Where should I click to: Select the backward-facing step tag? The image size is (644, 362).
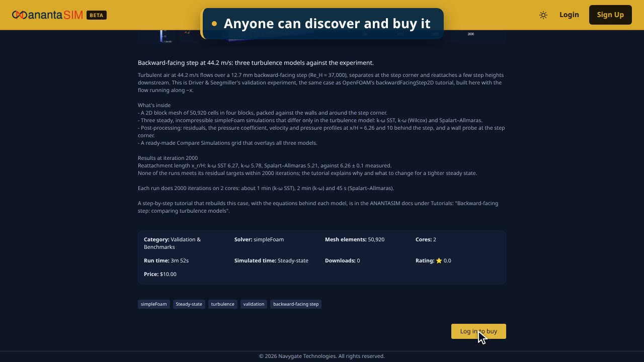pyautogui.click(x=296, y=304)
